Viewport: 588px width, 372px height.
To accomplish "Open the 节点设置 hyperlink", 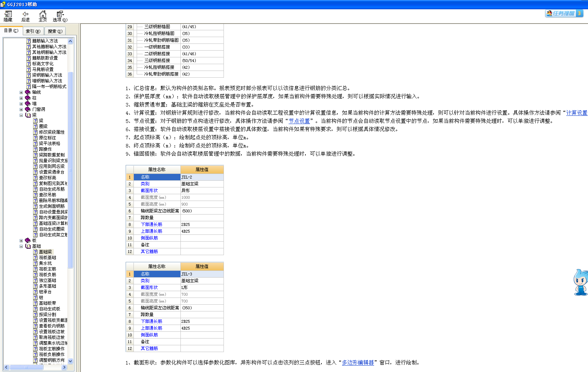I will [x=299, y=121].
